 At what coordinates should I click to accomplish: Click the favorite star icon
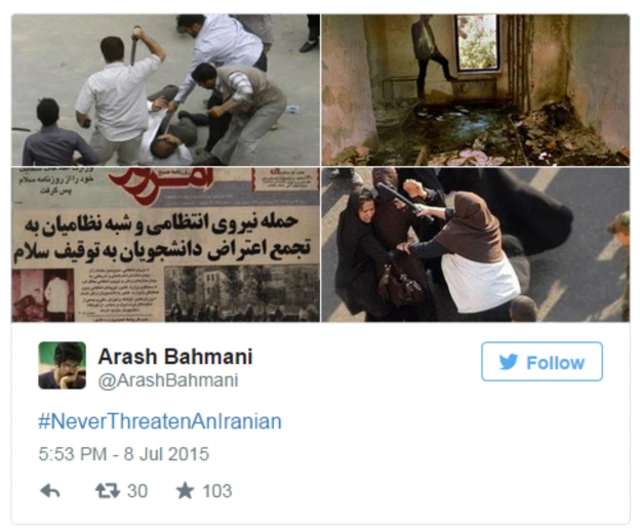185,490
